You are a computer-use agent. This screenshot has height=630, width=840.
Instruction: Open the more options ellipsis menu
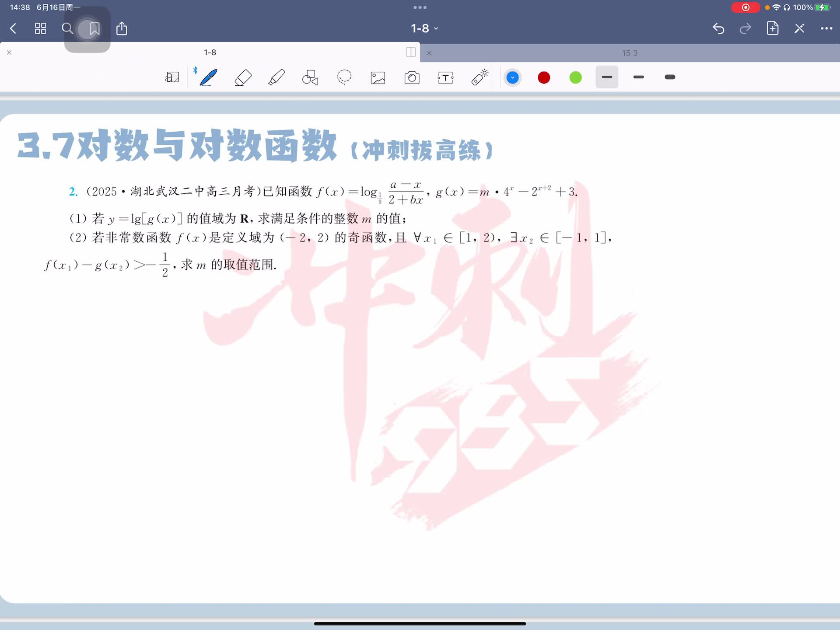coord(826,28)
